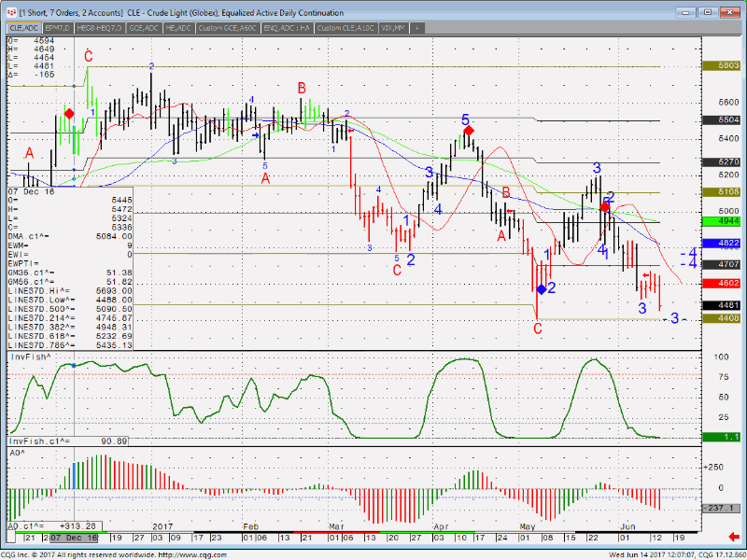The width and height of the screenshot is (747, 560).
Task: Click the CQG application icon in title bar
Action: (x=11, y=12)
